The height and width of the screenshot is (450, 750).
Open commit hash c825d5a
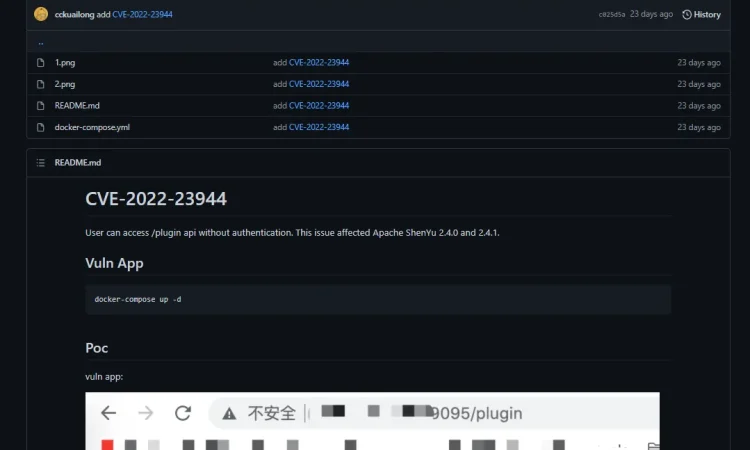[x=612, y=15]
